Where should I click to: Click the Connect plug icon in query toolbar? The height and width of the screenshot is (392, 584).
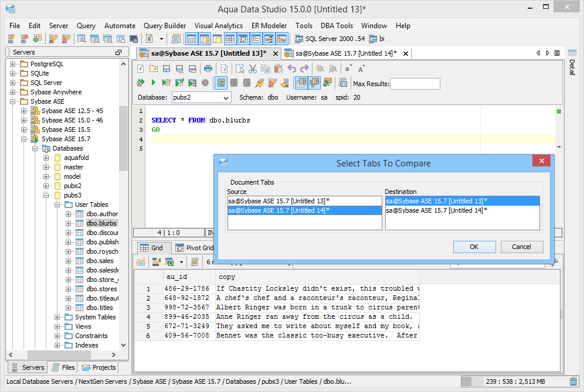pos(260,83)
